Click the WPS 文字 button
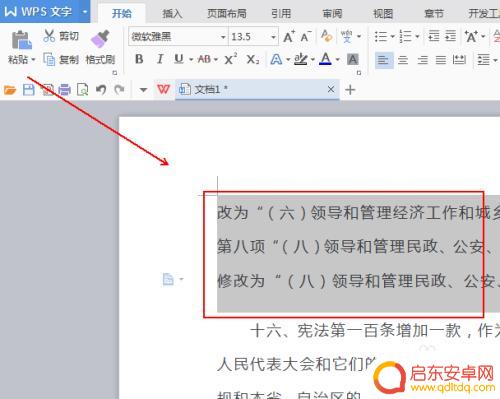Screen dimensions: 500x399 (x=39, y=12)
